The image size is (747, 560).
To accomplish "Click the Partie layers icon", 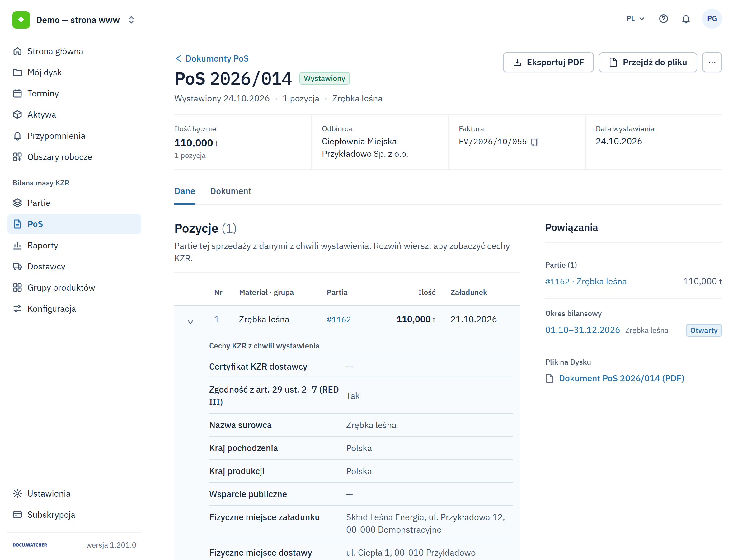I will 17,203.
